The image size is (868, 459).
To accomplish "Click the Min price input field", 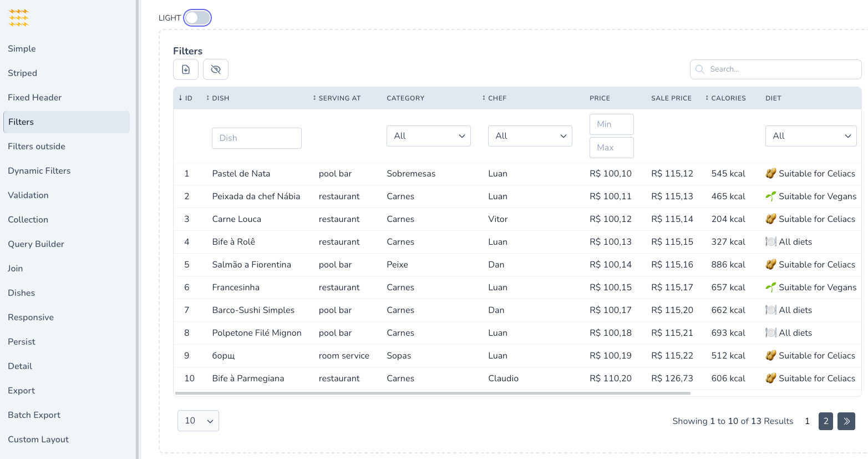I will (x=611, y=124).
